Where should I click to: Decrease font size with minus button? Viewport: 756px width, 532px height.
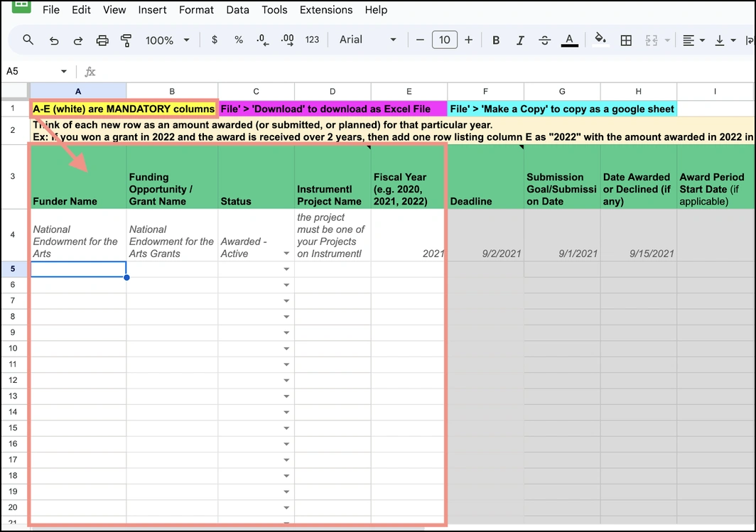tap(420, 40)
